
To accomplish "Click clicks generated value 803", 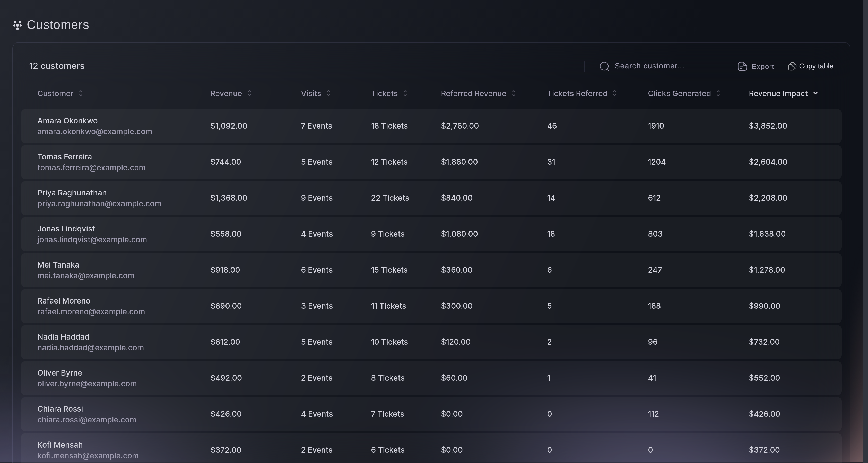I will point(655,234).
